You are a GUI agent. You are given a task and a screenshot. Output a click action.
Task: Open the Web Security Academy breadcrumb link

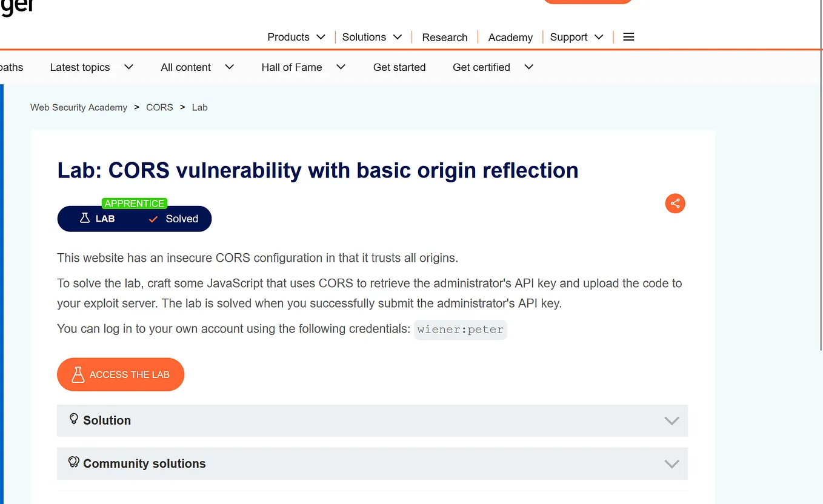click(79, 107)
